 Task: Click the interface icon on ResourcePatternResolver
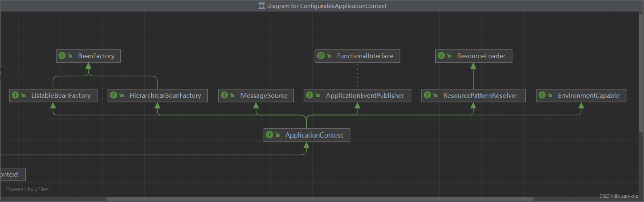pyautogui.click(x=427, y=95)
